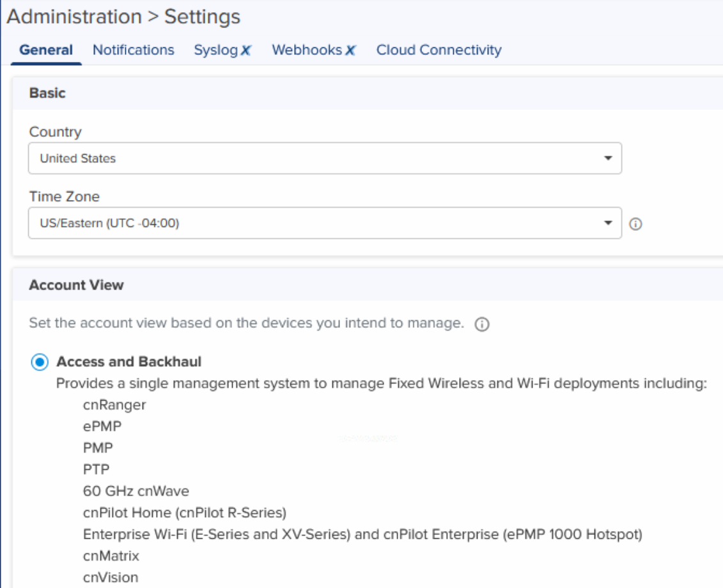Select the Access and Backhaul radio button
The image size is (723, 588).
coord(40,362)
